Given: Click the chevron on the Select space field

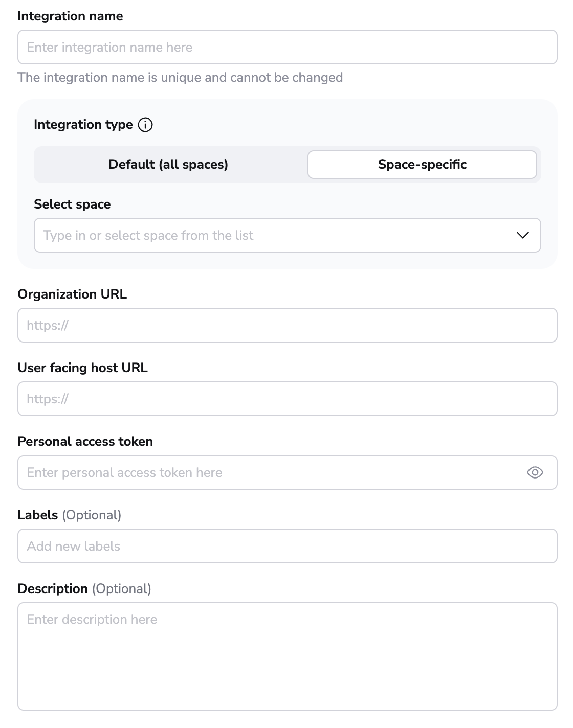Looking at the screenshot, I should [x=522, y=235].
